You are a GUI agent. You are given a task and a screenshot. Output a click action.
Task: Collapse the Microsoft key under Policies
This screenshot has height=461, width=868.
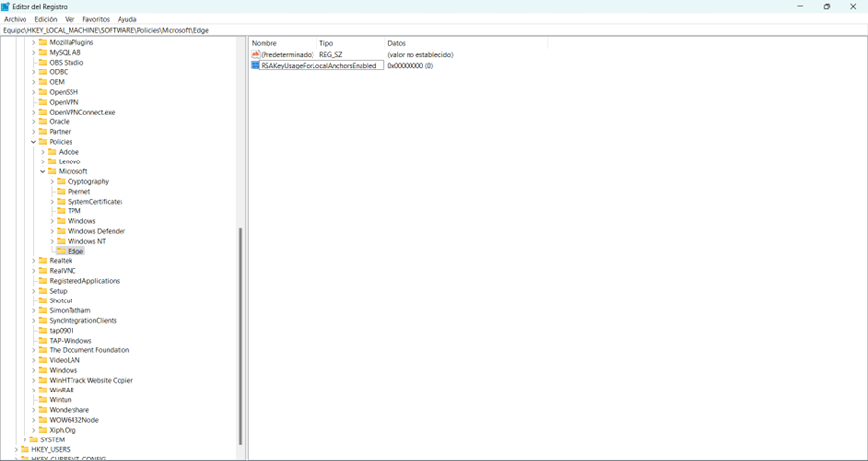pos(43,172)
